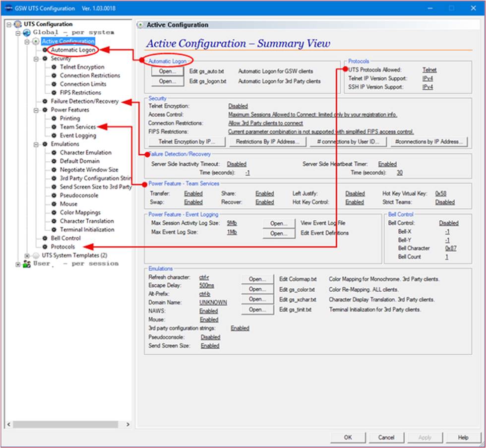Screen dimensions: 486x448
Task: Open Edit Colormap.txt file
Action: pos(257,279)
